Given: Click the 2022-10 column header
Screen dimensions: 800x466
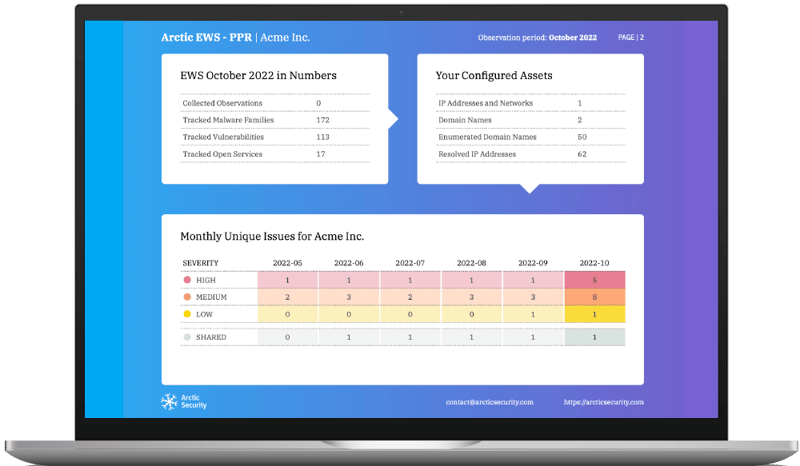Looking at the screenshot, I should [594, 263].
